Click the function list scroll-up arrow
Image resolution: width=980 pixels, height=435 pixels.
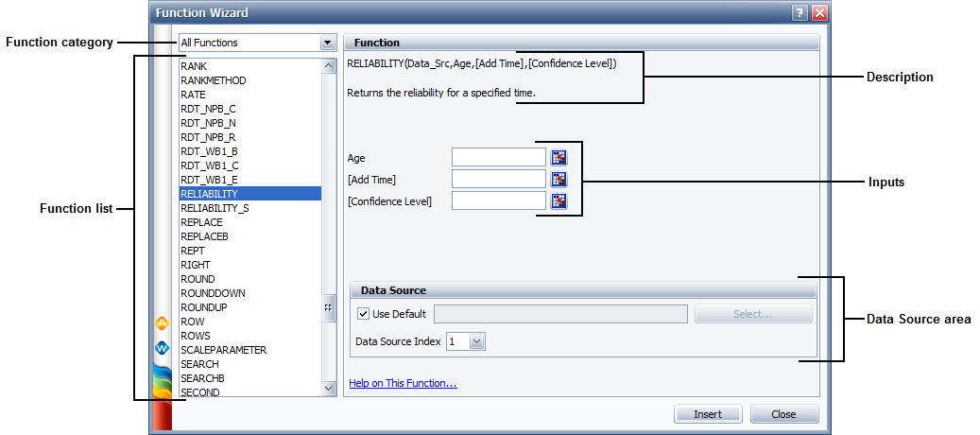click(x=329, y=66)
